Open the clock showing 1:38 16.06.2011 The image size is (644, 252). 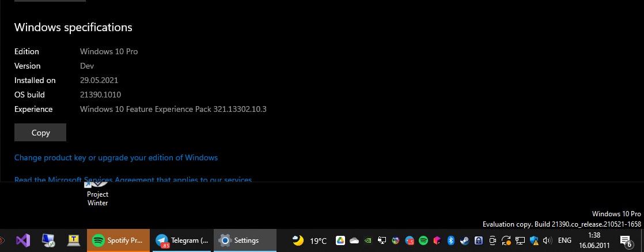pyautogui.click(x=594, y=240)
